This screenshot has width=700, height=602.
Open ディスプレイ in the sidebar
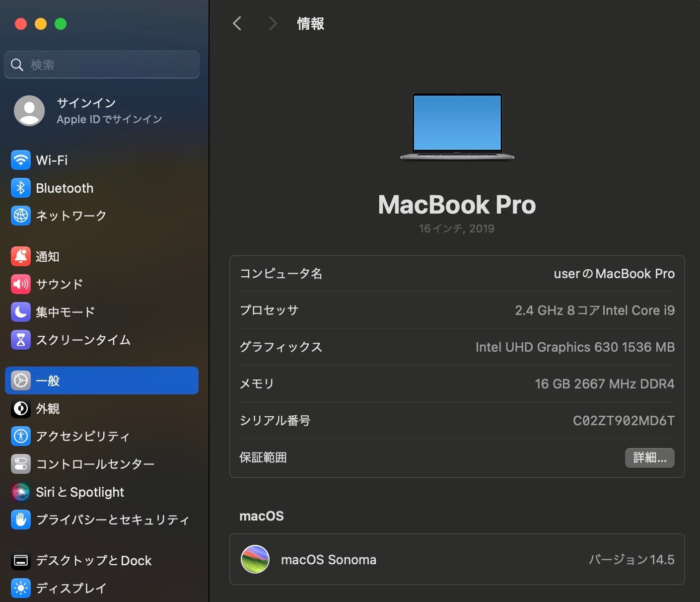[x=102, y=588]
